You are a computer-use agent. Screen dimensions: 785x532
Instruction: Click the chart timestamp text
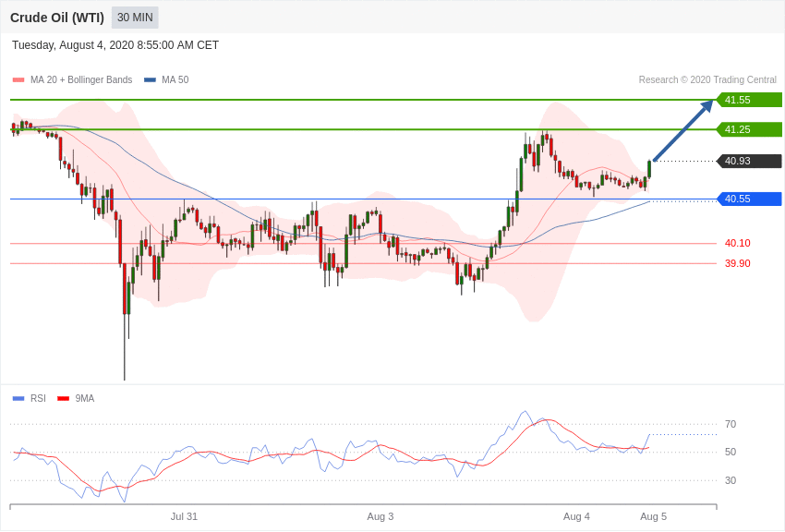115,45
